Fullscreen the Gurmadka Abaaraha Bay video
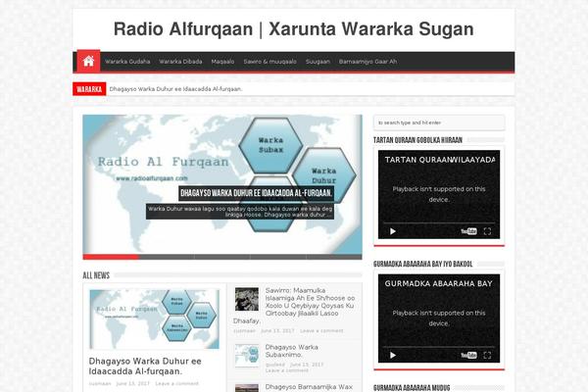588x392 pixels. (487, 356)
